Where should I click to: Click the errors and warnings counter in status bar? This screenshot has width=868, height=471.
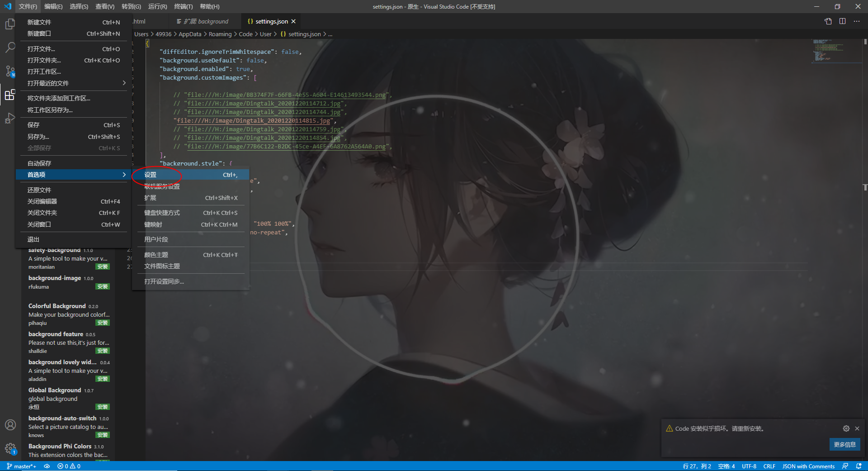[x=69, y=466]
